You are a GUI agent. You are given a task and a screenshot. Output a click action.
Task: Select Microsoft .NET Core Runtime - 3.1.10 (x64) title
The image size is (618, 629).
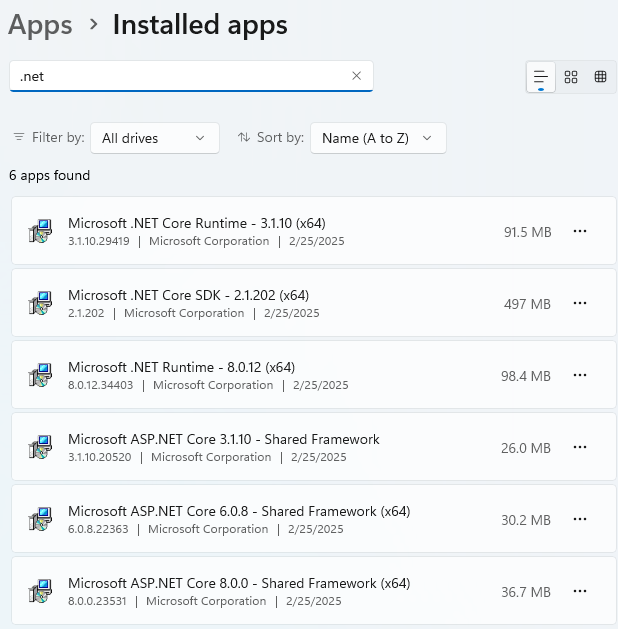(197, 223)
